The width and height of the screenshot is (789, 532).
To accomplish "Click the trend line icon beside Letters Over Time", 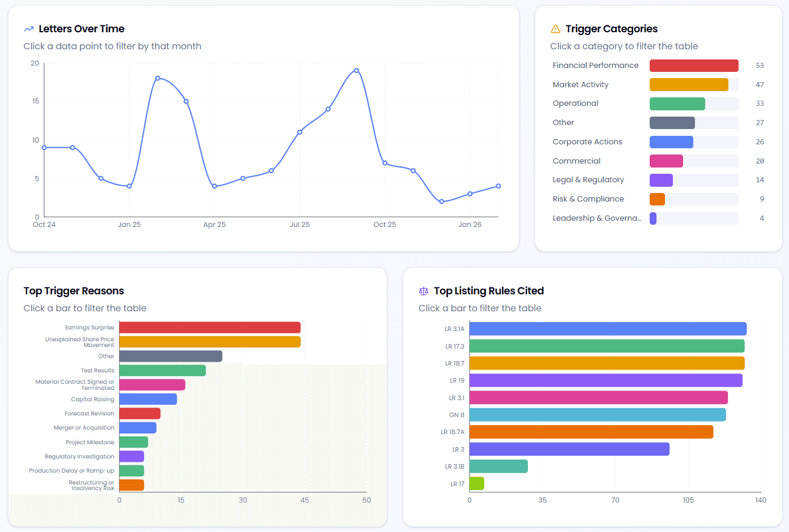I will [x=29, y=29].
